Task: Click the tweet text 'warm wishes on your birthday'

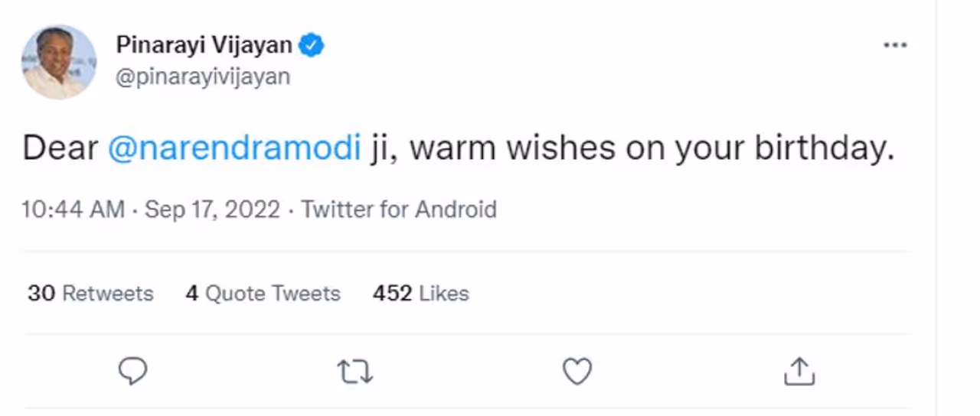Action: 651,148
